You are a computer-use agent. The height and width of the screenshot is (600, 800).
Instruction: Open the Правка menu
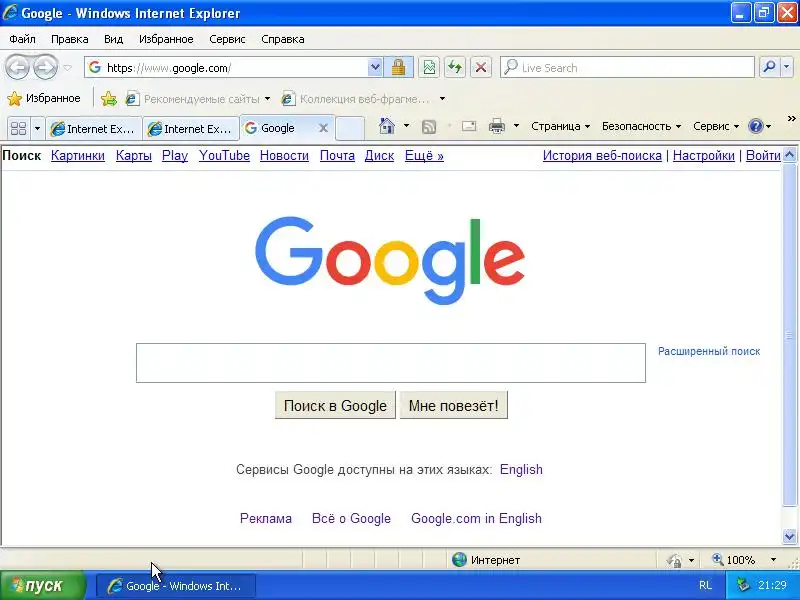pyautogui.click(x=69, y=39)
